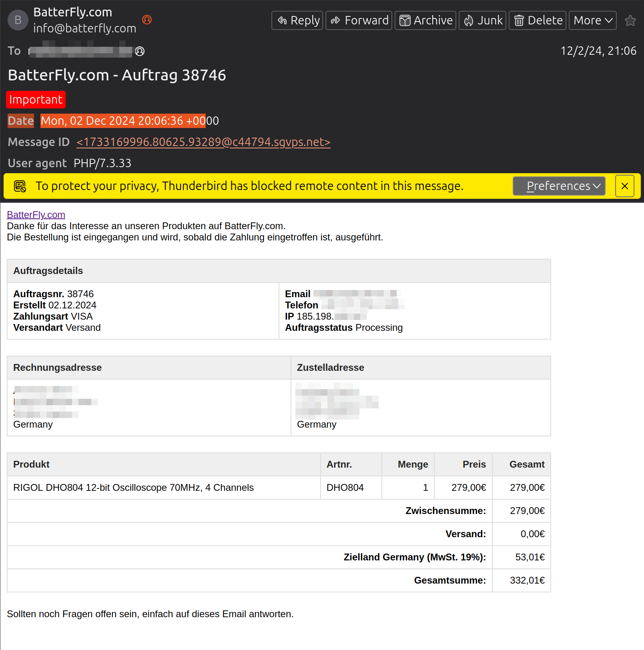Archive the message
This screenshot has height=650, width=644.
tap(425, 20)
